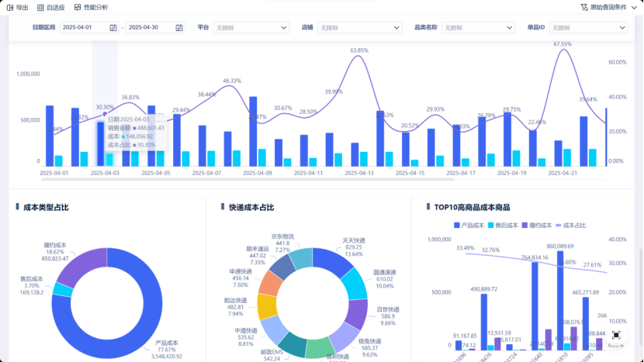Toggle 售后成本 legend series
Image resolution: width=644 pixels, height=362 pixels.
tap(503, 226)
